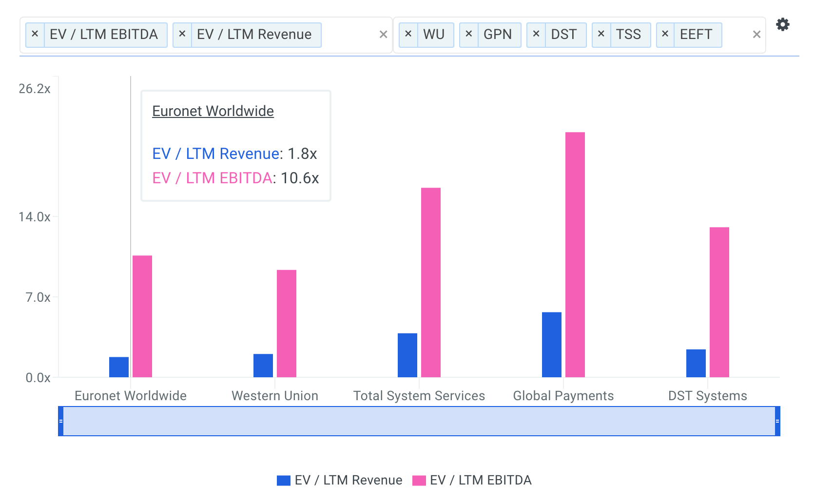The height and width of the screenshot is (504, 814).
Task: Click the Euronet Worldwide axis label
Action: [131, 396]
